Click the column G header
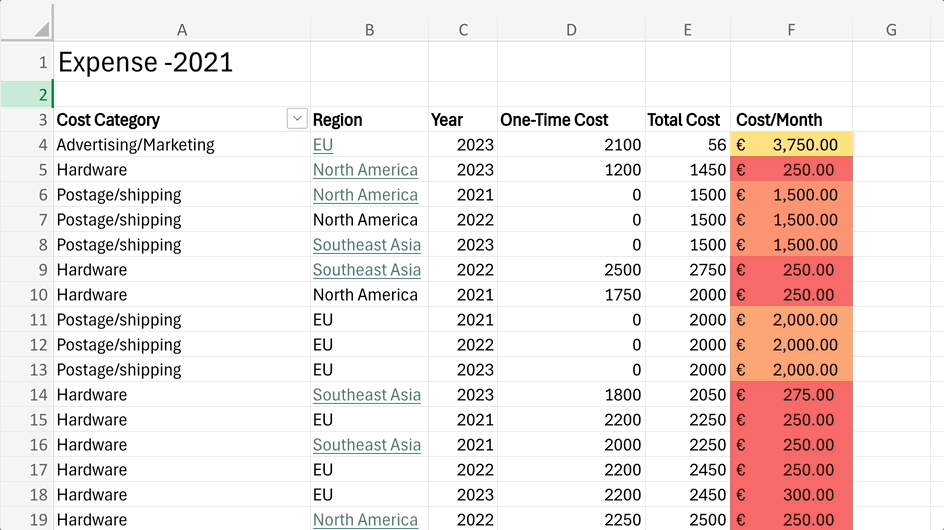The image size is (944, 530). tap(891, 30)
